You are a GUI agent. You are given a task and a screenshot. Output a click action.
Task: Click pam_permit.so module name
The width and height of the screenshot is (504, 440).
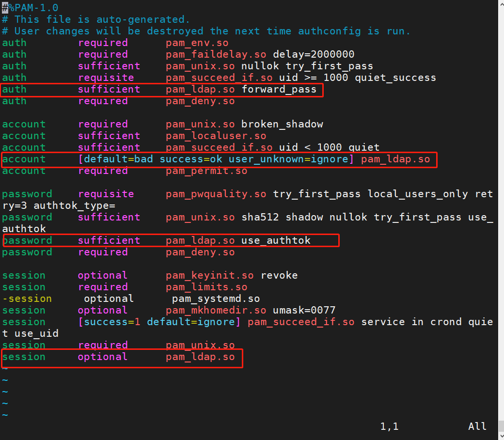(206, 171)
